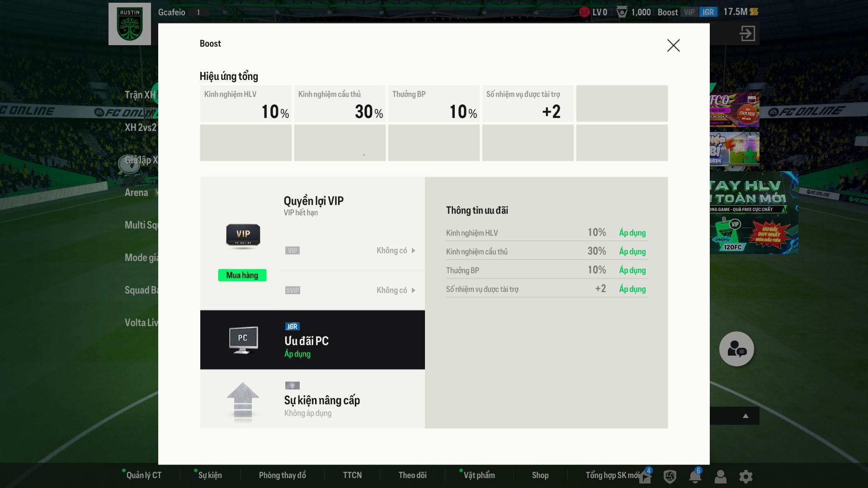This screenshot has width=868, height=488.
Task: Click the notification bell icon
Action: click(x=695, y=476)
